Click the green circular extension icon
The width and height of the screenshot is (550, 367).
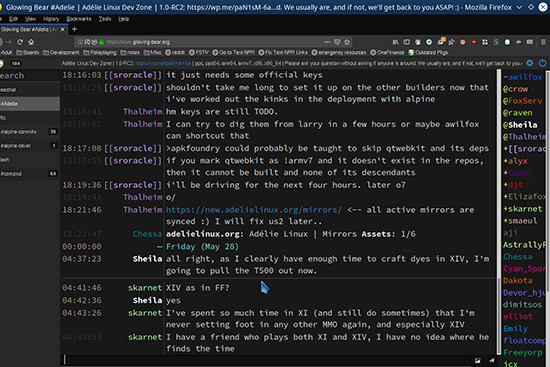point(429,42)
